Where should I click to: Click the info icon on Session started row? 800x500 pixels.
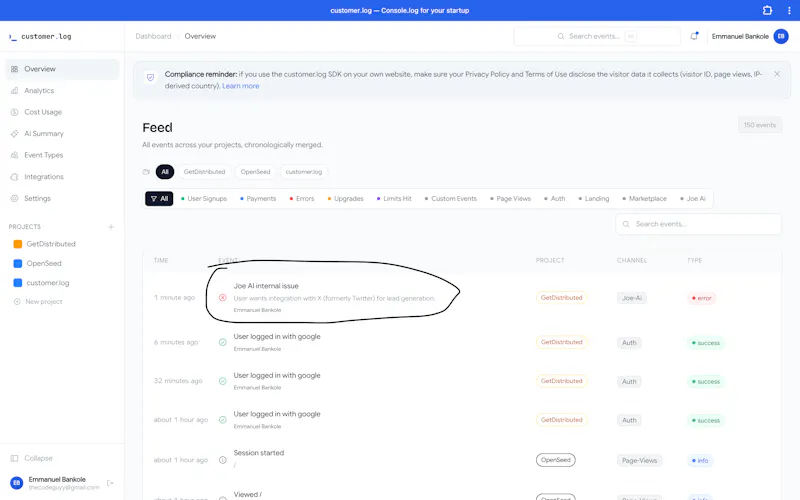tap(222, 460)
